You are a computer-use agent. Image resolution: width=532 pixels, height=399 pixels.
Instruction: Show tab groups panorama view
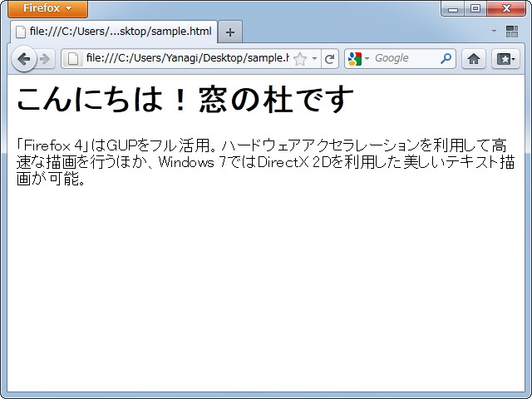pos(512,32)
